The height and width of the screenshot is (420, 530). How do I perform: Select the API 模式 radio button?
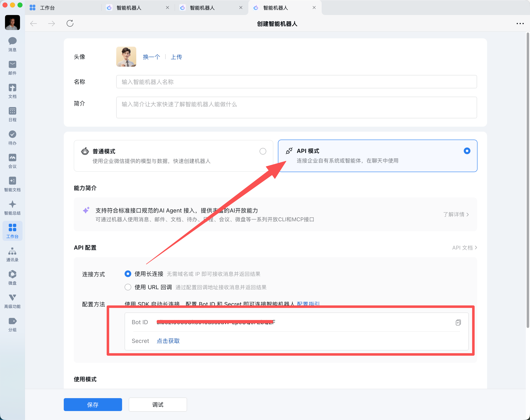click(x=467, y=151)
